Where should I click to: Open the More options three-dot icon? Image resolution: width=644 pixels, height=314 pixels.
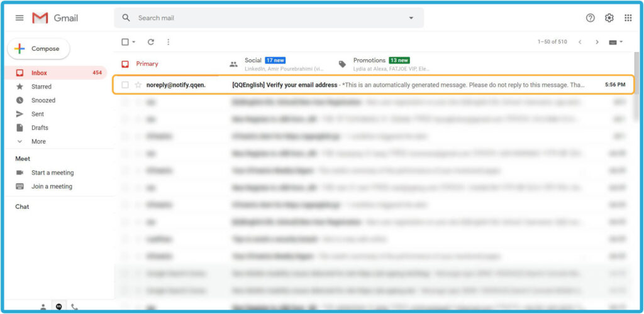click(x=168, y=42)
